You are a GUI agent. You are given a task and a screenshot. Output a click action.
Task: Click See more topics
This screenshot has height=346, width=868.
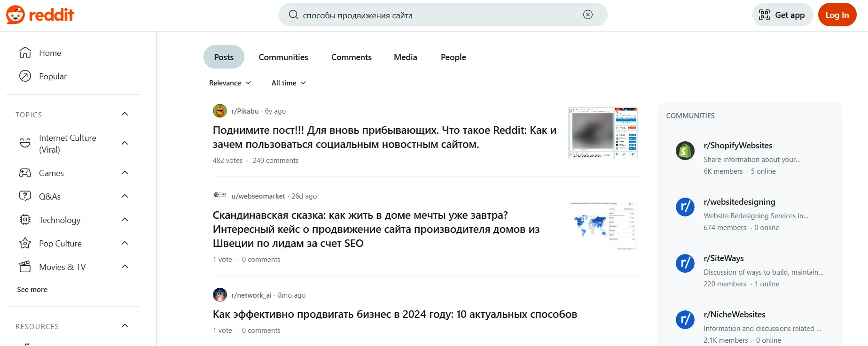pyautogui.click(x=32, y=290)
